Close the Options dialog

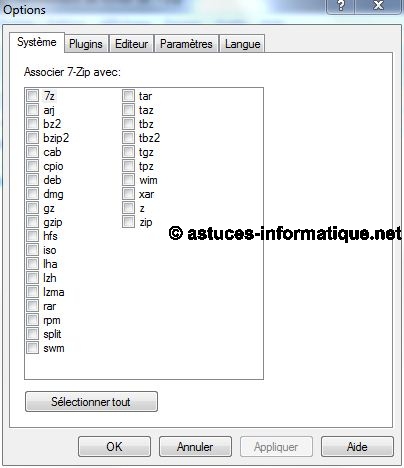pyautogui.click(x=378, y=6)
